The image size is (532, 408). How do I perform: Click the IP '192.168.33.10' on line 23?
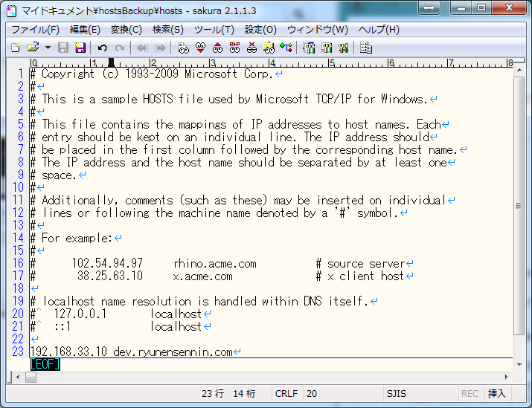(69, 352)
